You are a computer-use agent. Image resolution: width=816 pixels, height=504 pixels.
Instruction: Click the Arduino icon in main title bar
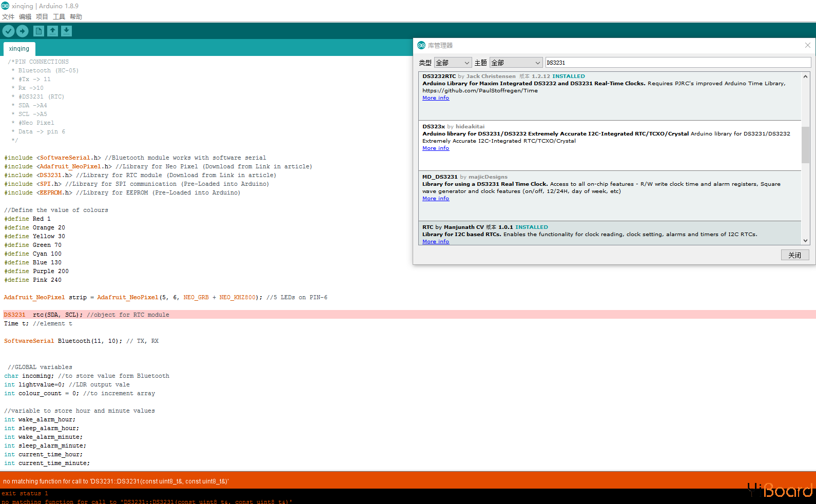pos(5,6)
